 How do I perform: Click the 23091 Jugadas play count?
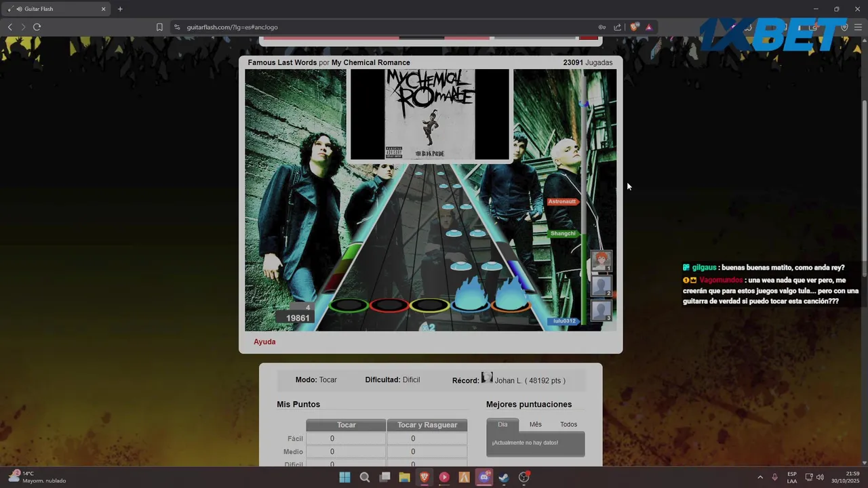pos(588,62)
